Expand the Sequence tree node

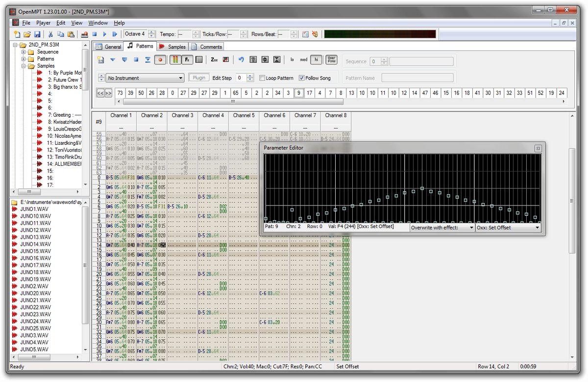click(x=23, y=51)
